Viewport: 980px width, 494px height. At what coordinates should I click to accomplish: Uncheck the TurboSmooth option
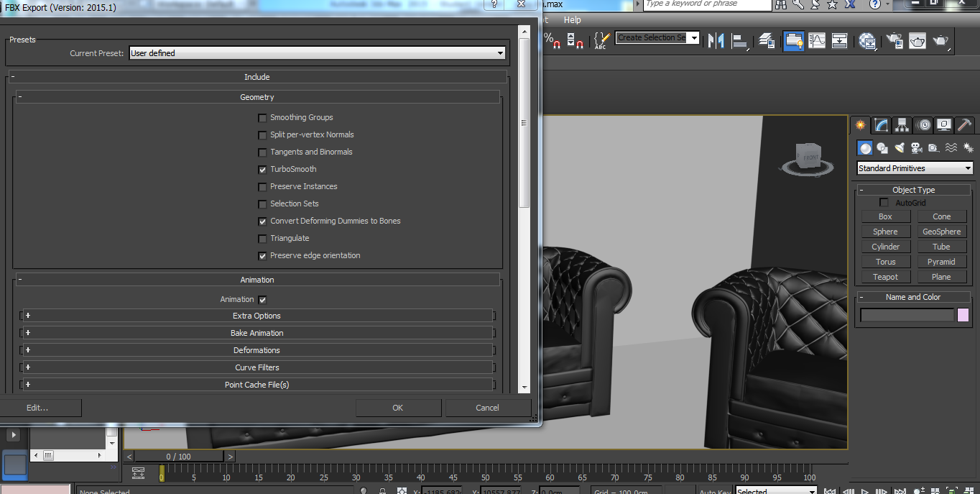click(262, 170)
